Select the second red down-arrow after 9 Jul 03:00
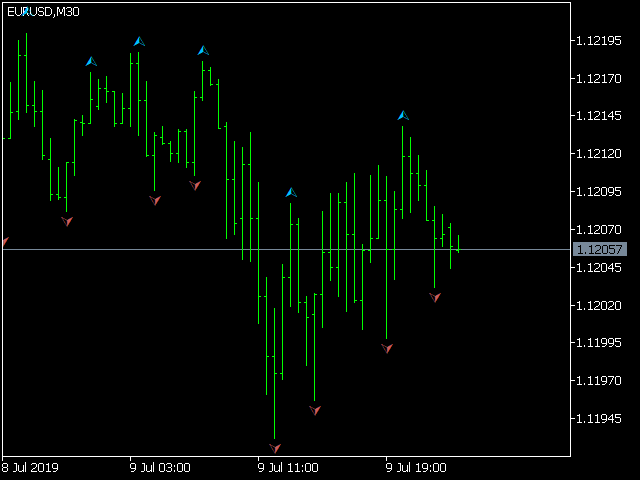This screenshot has width=640, height=480. 195,185
